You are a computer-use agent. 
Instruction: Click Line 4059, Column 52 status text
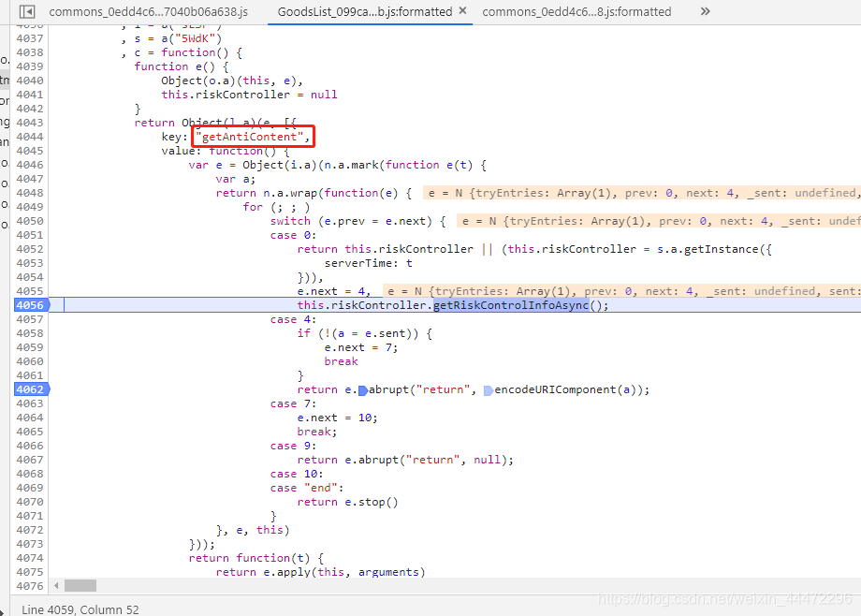(80, 609)
